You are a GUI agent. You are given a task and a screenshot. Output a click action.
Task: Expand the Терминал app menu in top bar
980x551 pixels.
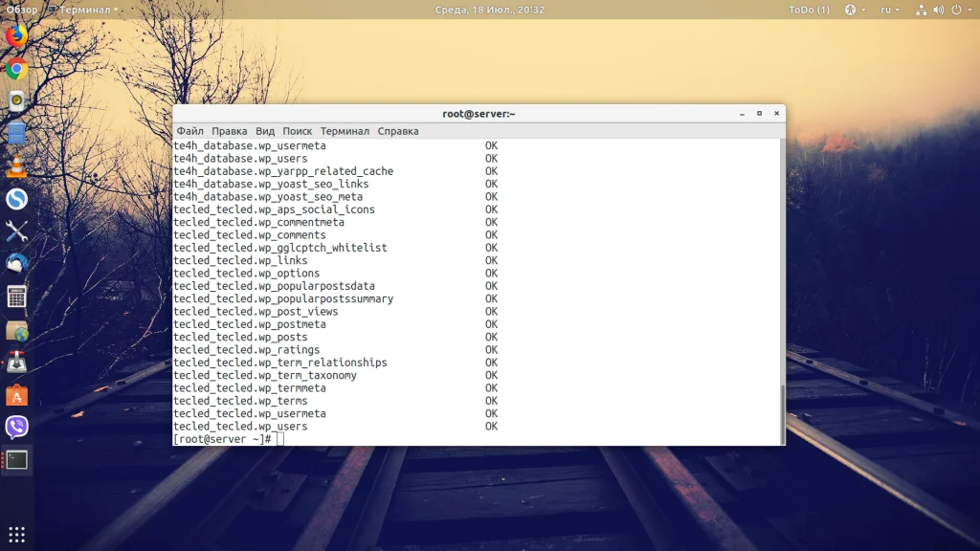(x=83, y=10)
